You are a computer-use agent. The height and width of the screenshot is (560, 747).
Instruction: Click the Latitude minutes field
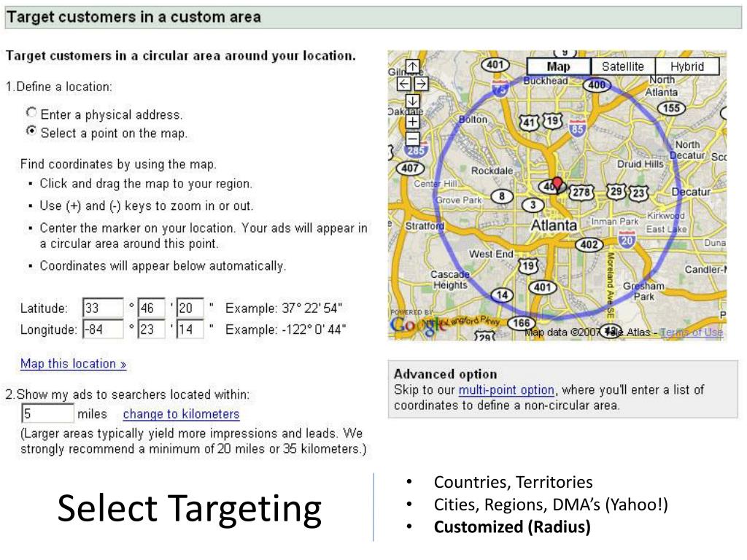pyautogui.click(x=151, y=308)
